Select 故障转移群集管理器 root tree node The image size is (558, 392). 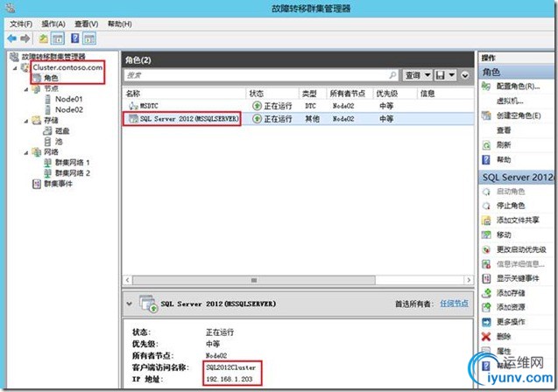[53, 57]
